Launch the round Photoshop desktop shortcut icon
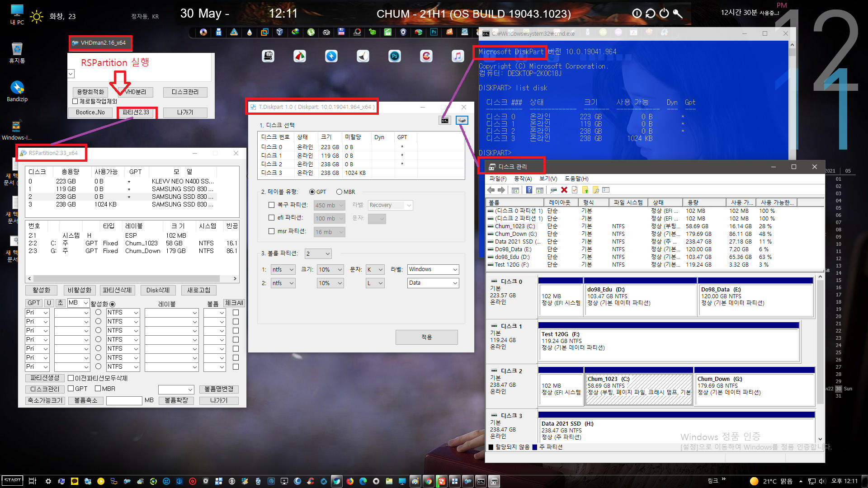This screenshot has width=868, height=488. coord(395,56)
